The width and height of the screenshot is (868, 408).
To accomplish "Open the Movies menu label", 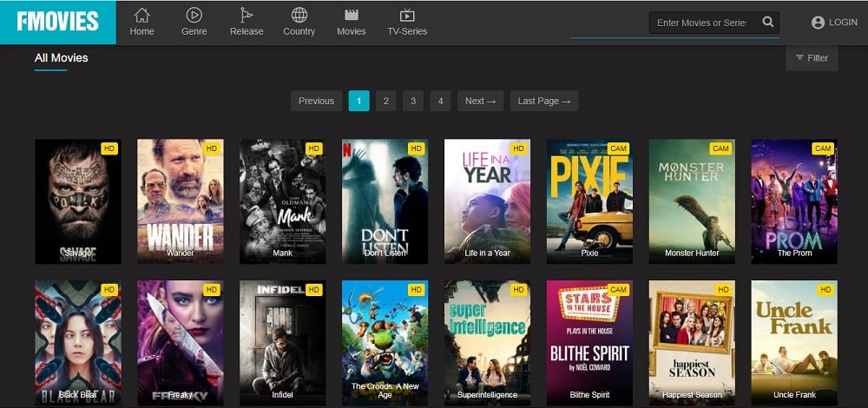I will click(x=351, y=31).
